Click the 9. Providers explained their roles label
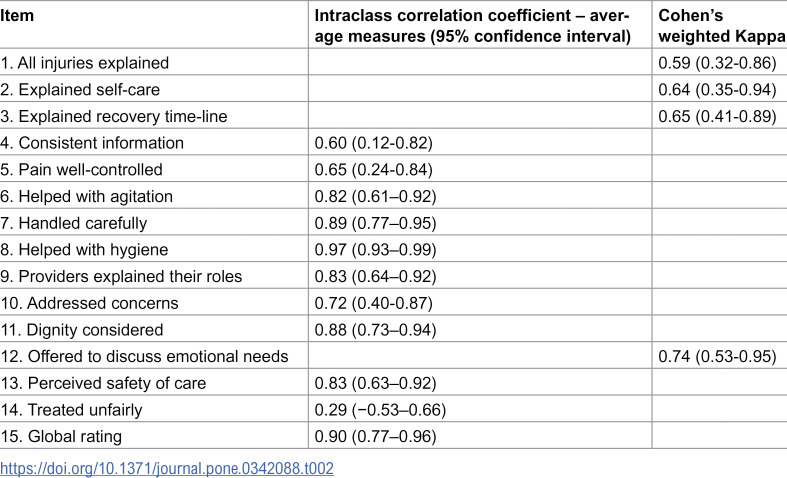 tap(121, 276)
